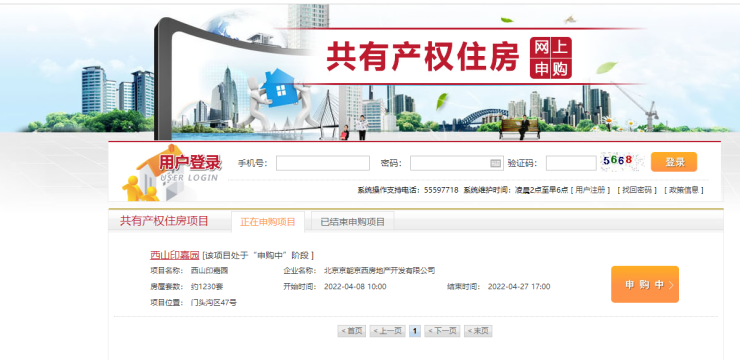Switch to the 正在申购项目 tab
The width and height of the screenshot is (740, 360).
point(268,222)
